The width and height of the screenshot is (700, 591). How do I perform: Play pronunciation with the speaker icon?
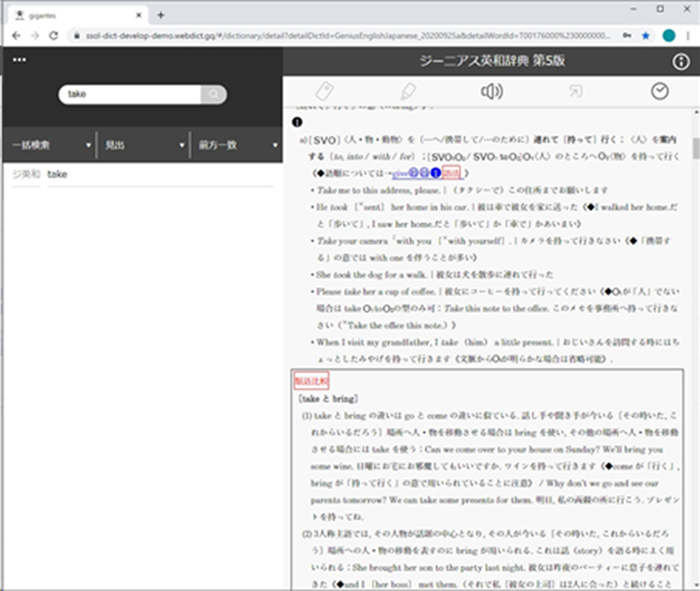(x=492, y=91)
